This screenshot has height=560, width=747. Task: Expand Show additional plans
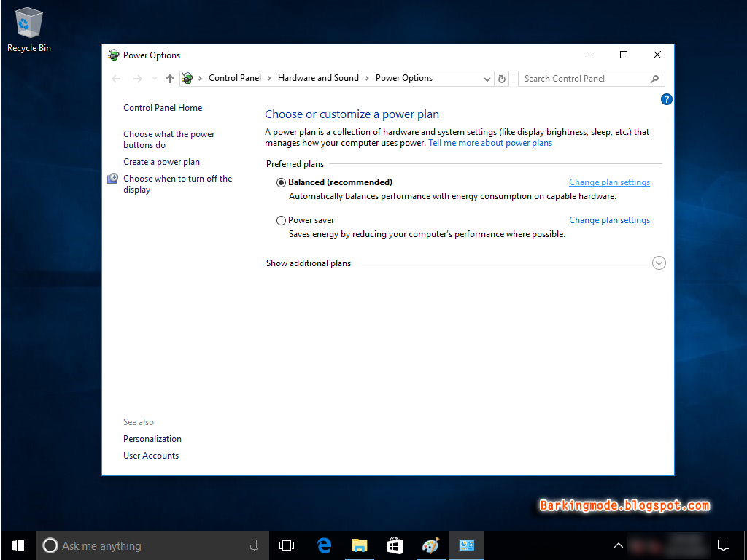[x=659, y=262]
